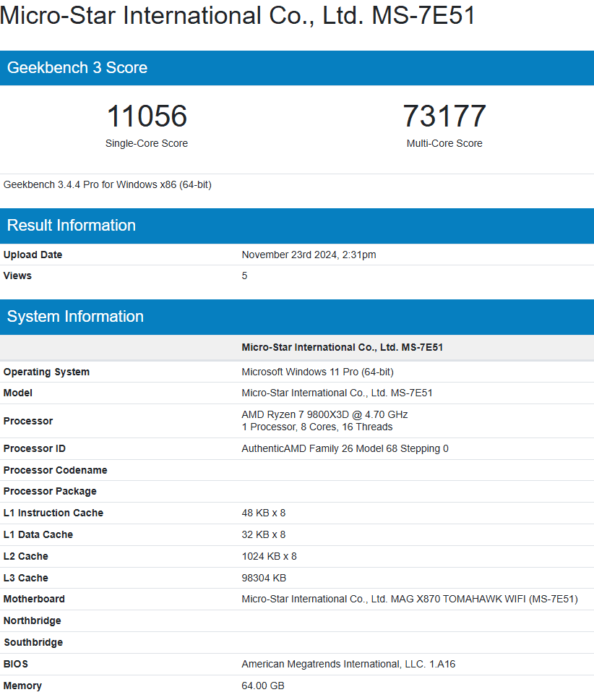
Task: Click the 'Processor Codename' row label
Action: pyautogui.click(x=56, y=470)
